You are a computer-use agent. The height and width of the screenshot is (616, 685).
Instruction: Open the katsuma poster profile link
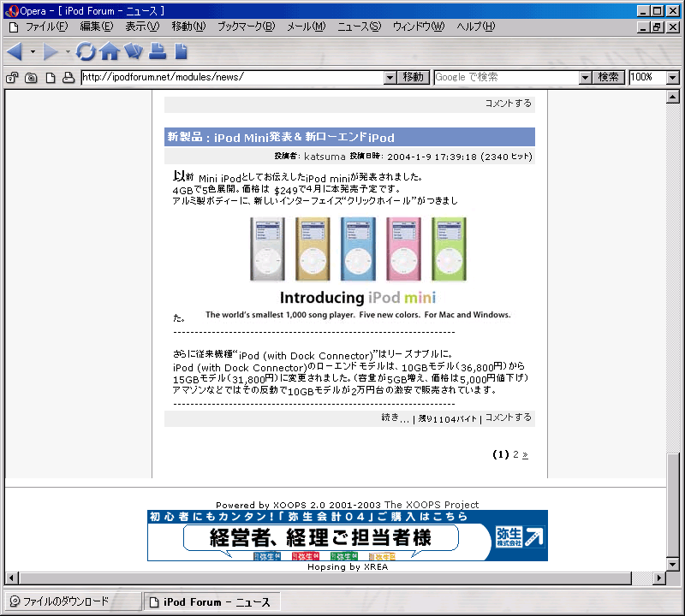tap(325, 157)
